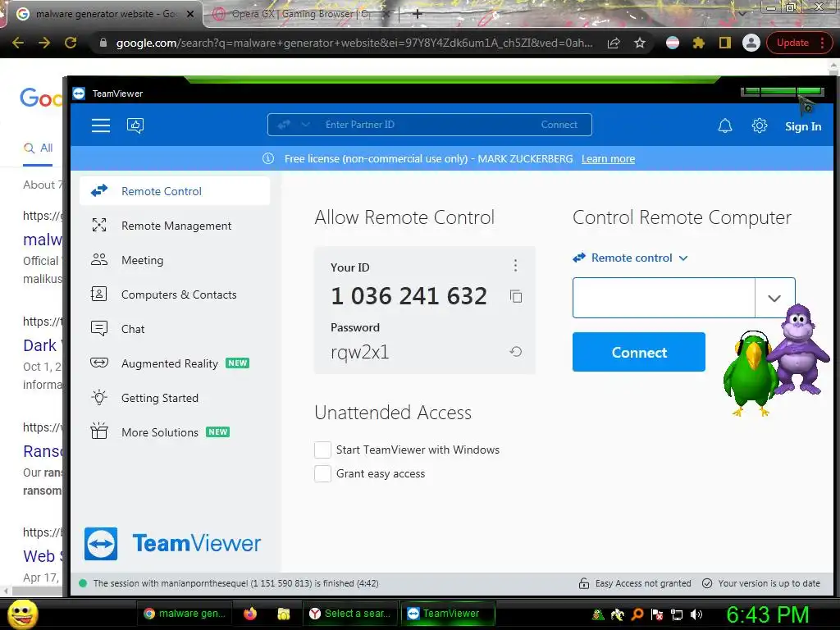
Task: Open TeamViewer notifications bell
Action: 725,126
